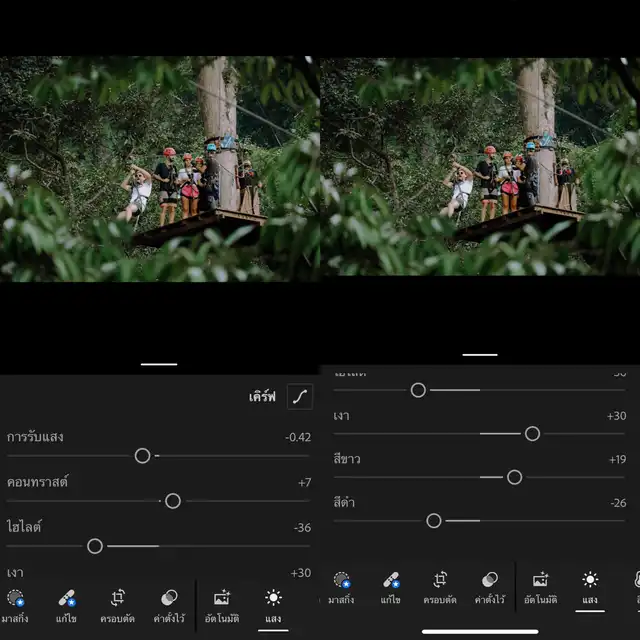Tap panel drag handle below right photo
The width and height of the screenshot is (640, 640).
click(x=480, y=354)
